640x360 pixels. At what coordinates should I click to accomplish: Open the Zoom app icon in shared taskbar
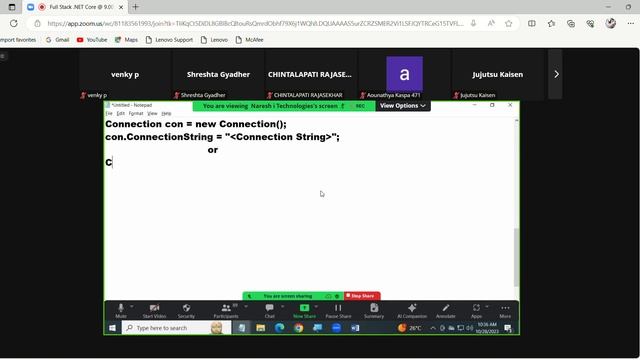pos(336,328)
